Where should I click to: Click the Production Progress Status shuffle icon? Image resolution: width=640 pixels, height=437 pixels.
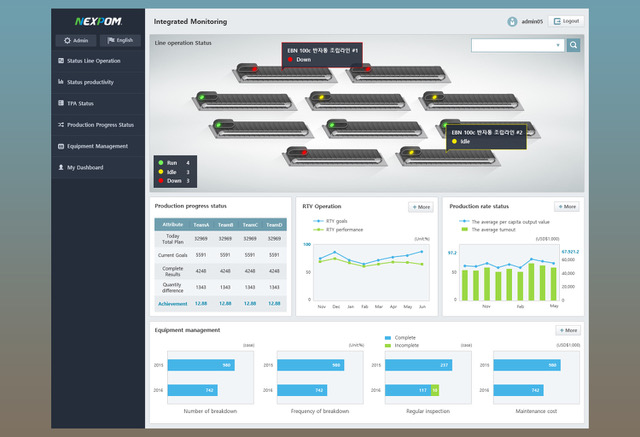click(x=61, y=125)
